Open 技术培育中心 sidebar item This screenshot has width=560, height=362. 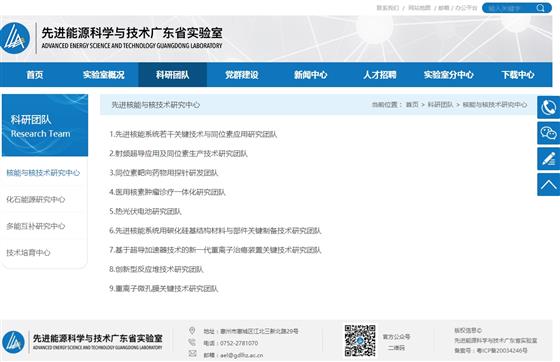[28, 253]
